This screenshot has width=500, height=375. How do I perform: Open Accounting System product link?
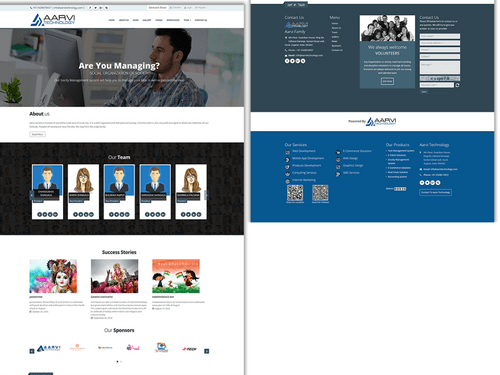tap(397, 177)
